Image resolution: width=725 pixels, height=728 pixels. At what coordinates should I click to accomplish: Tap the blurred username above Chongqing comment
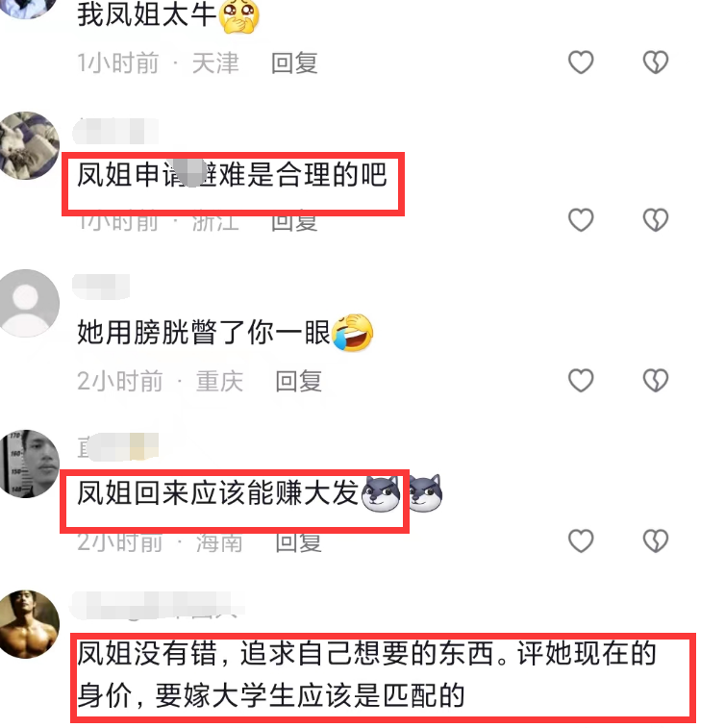101,287
